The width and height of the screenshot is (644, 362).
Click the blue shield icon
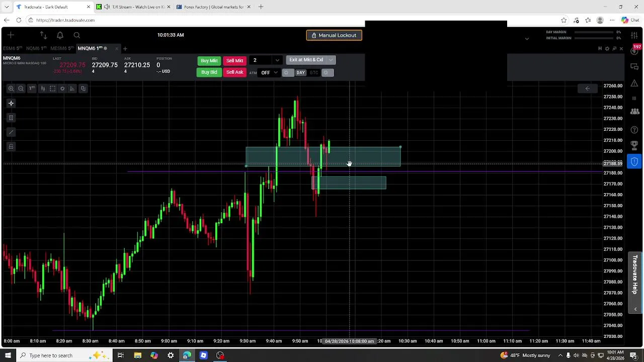click(x=634, y=162)
